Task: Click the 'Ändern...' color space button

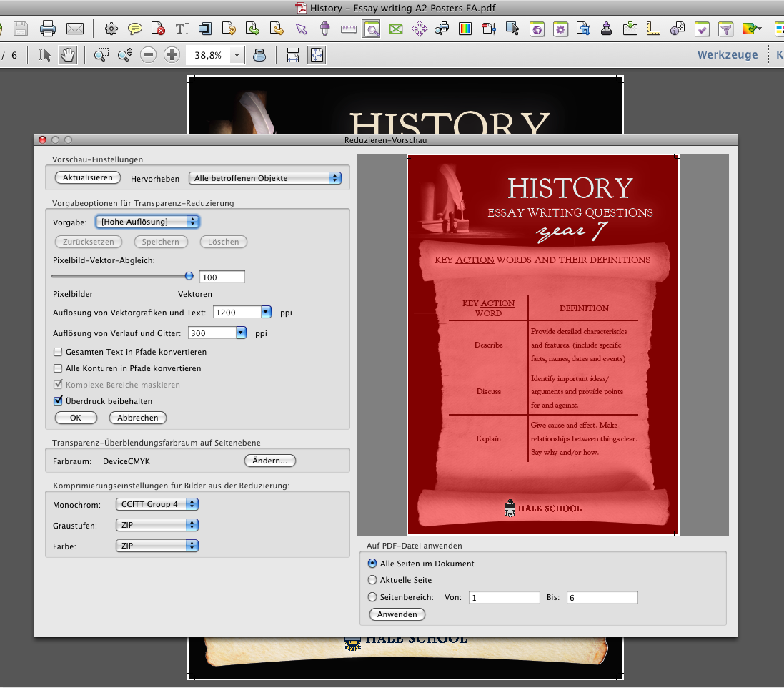Action: pos(270,461)
